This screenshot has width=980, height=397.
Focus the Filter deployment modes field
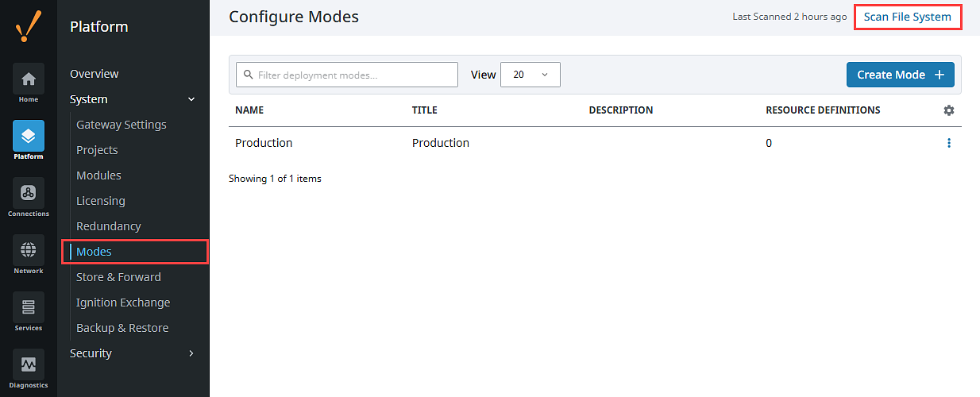tap(347, 75)
